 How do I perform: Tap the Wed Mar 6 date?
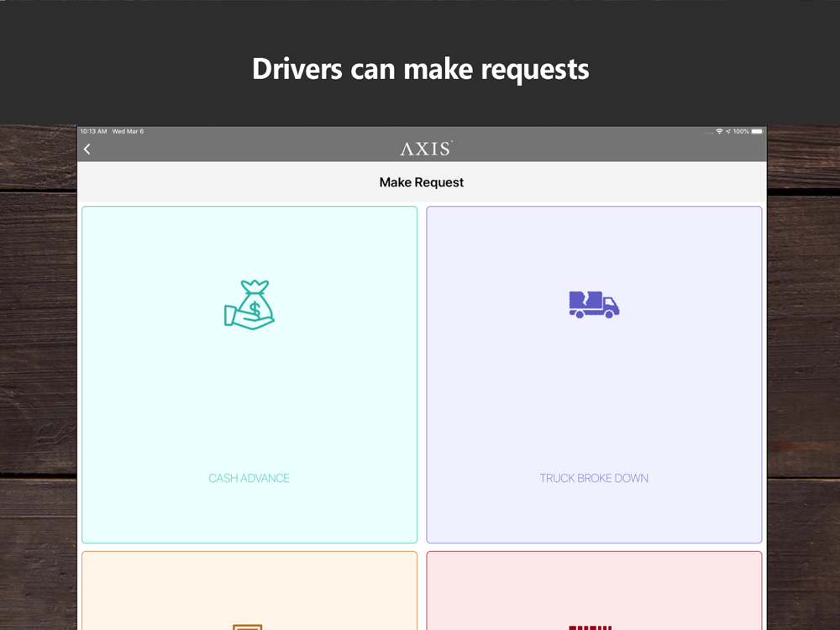pos(128,131)
